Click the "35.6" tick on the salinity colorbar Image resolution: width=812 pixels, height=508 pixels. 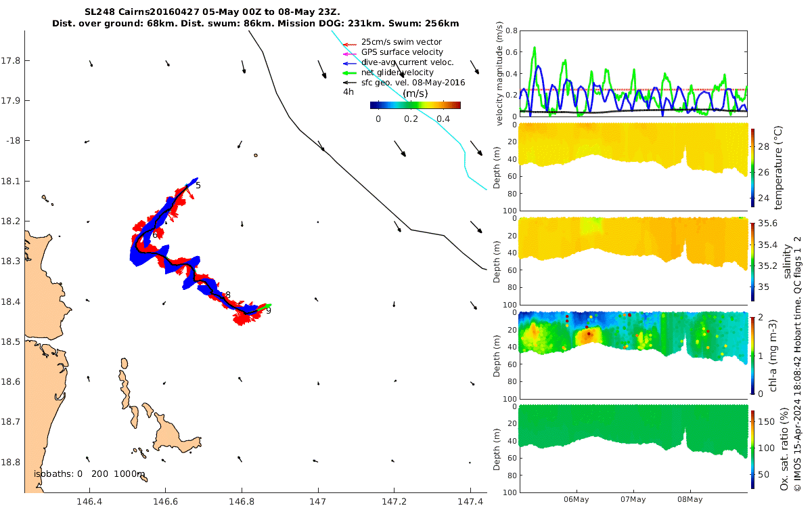pyautogui.click(x=767, y=224)
